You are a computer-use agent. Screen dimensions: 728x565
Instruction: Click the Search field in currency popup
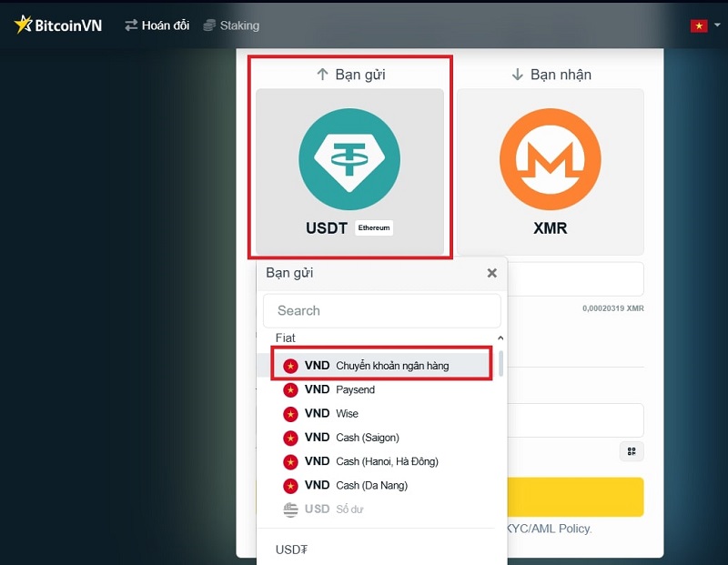pos(381,310)
